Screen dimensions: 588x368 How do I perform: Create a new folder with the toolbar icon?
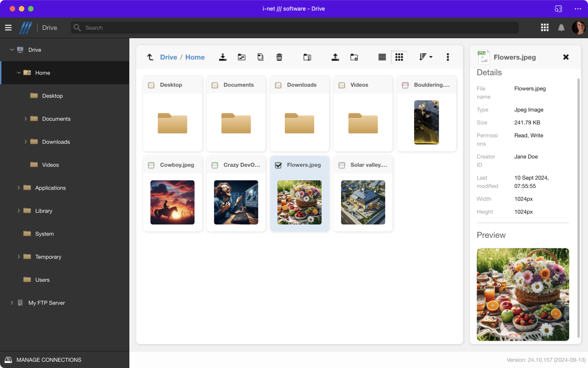354,57
